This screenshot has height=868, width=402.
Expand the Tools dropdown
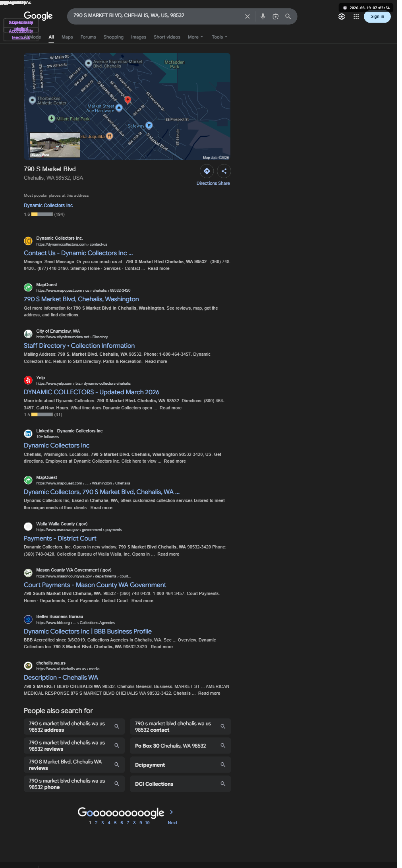tap(219, 37)
